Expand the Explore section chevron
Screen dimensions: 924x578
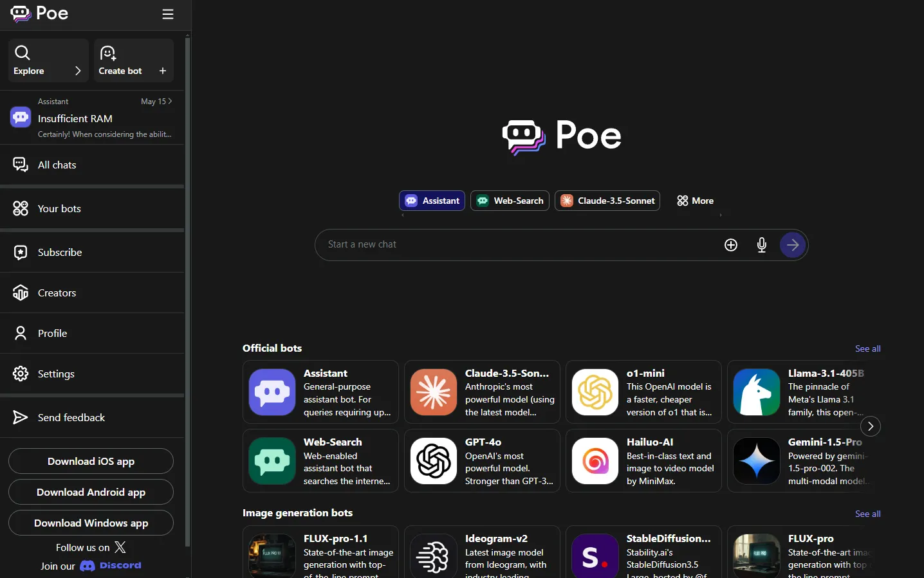click(x=77, y=71)
